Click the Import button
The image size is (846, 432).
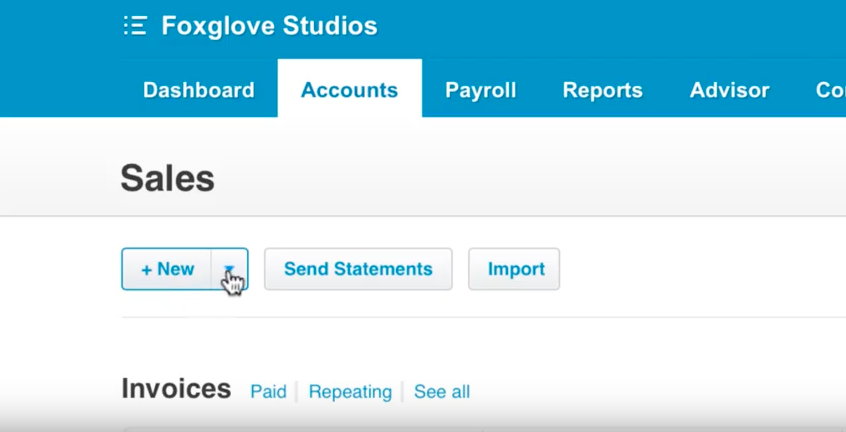point(514,269)
